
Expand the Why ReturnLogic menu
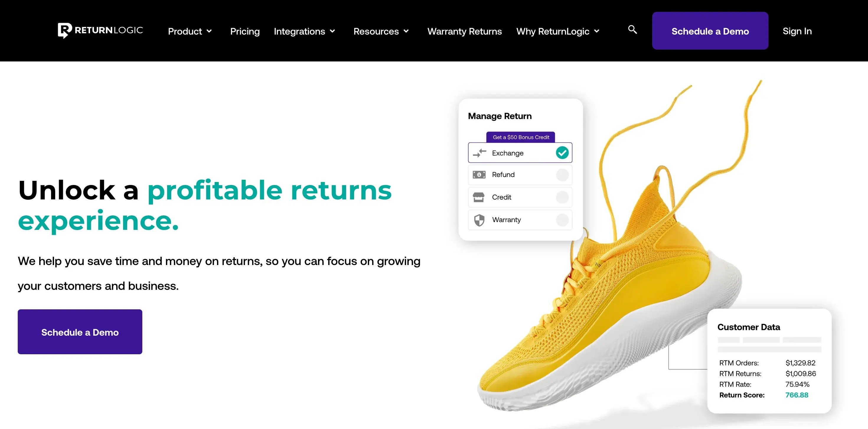pos(558,31)
